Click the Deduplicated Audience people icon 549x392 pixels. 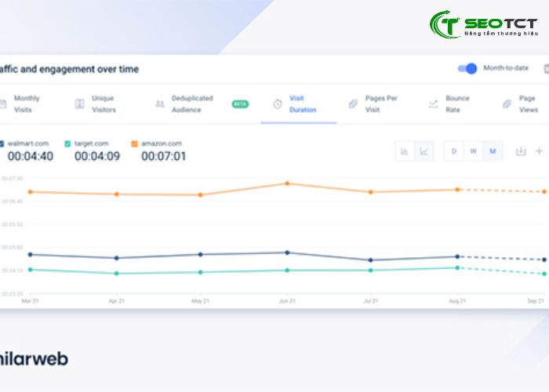[160, 104]
